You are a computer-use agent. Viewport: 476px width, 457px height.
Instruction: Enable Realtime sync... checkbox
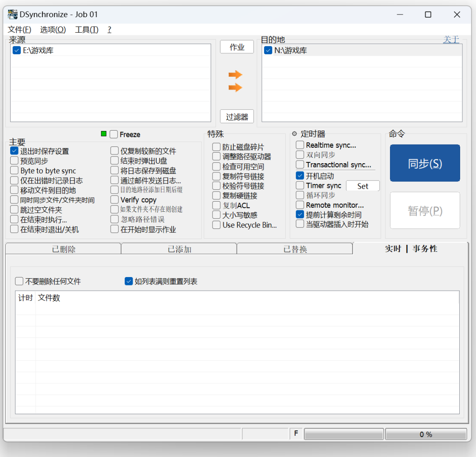[300, 145]
